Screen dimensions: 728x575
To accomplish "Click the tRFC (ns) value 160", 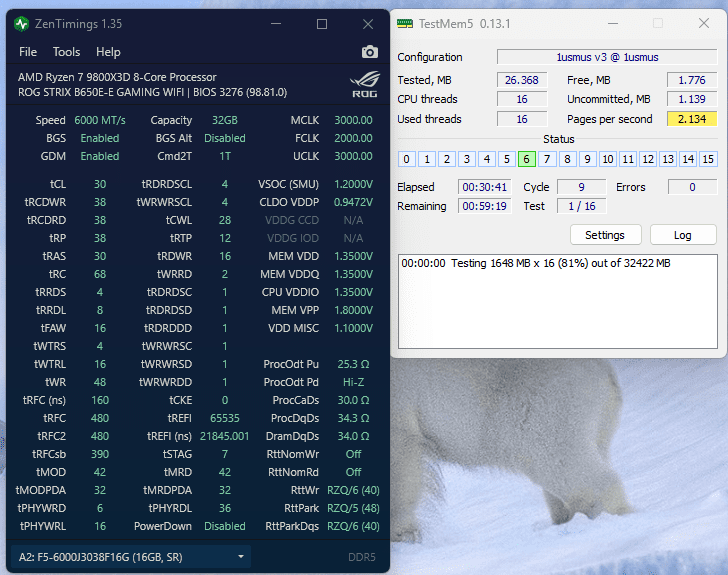I will (100, 400).
